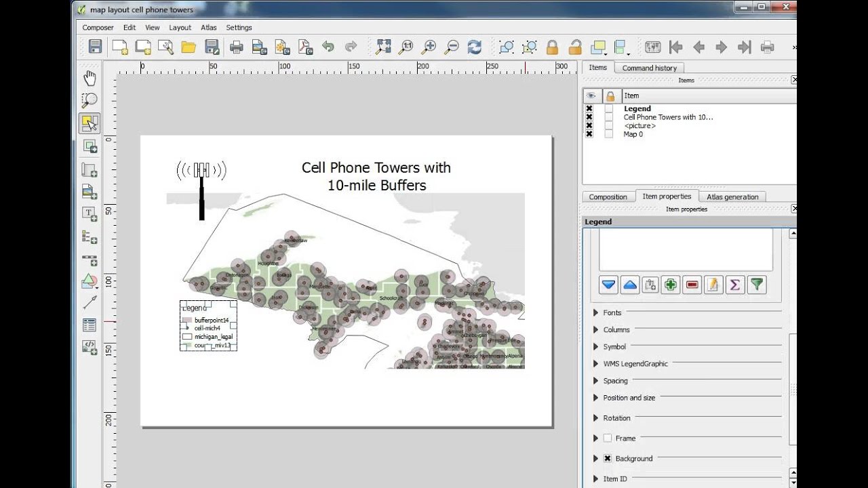
Task: Duplicate the current composer
Action: (x=143, y=47)
